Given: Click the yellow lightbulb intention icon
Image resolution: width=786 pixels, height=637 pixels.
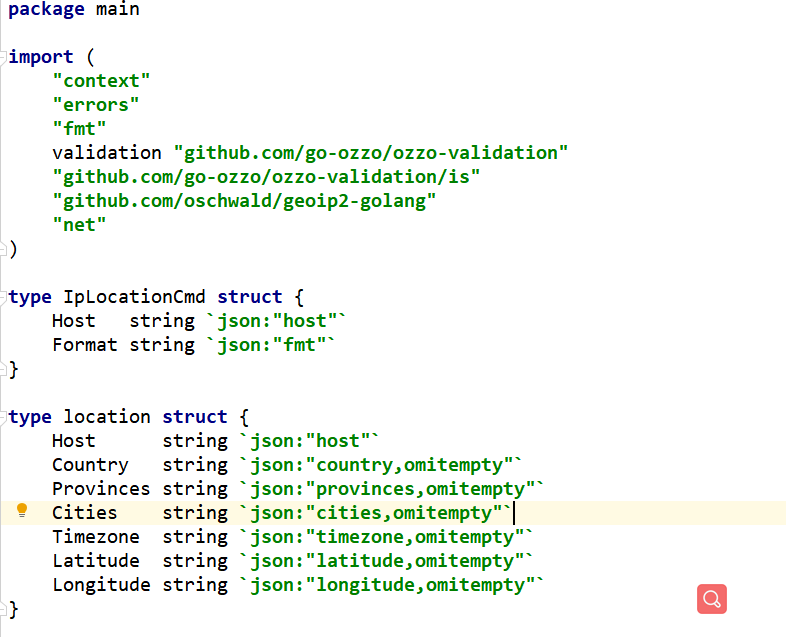Looking at the screenshot, I should point(23,511).
